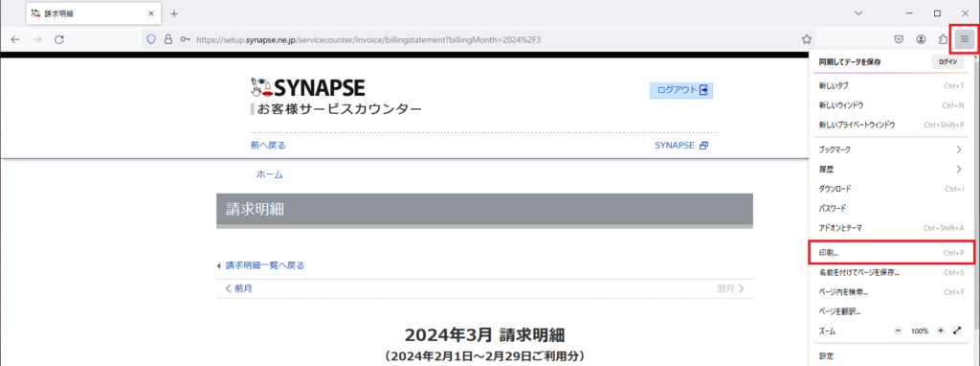Expand the 履歴 submenu
This screenshot has height=366, width=980.
[891, 169]
